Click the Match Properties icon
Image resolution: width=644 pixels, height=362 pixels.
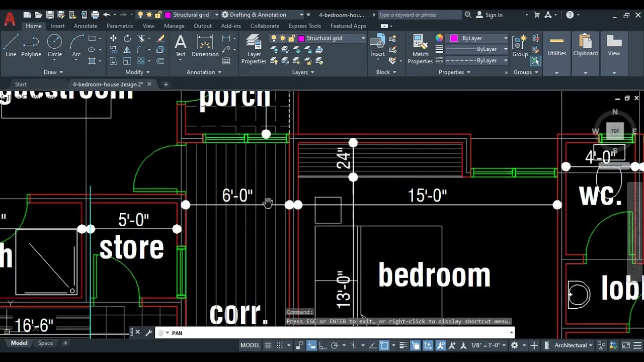420,49
